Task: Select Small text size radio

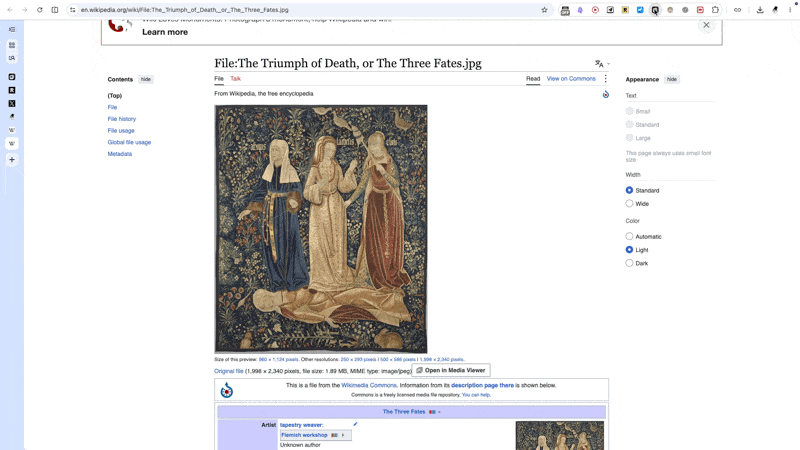Action: pos(629,111)
